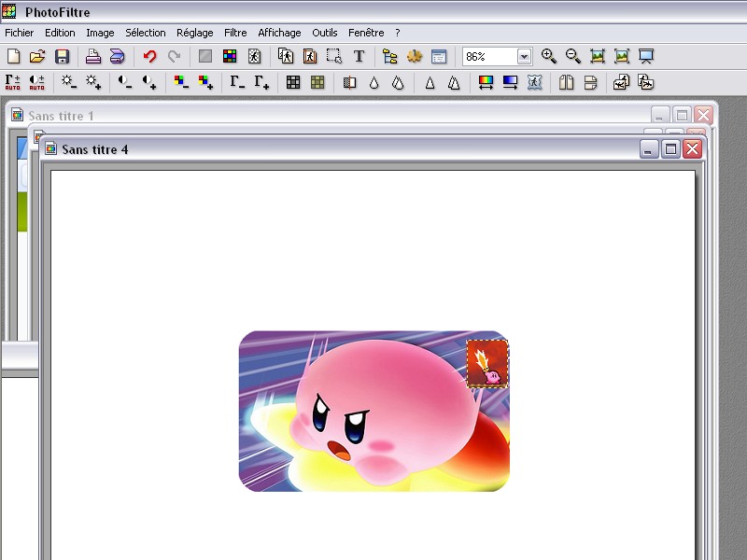Maximize the Sans titre 4 window
The width and height of the screenshot is (747, 560).
(670, 149)
